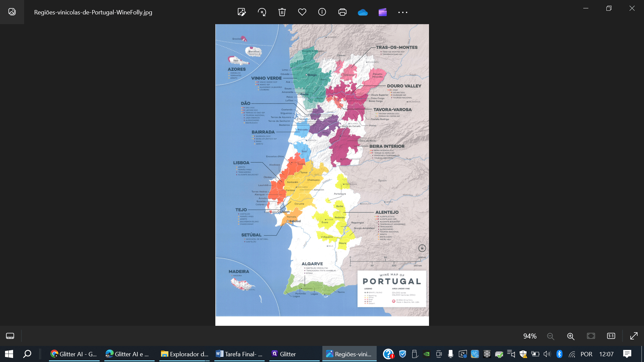This screenshot has height=362, width=644.
Task: Open the Photos gallery home icon
Action: [x=12, y=12]
